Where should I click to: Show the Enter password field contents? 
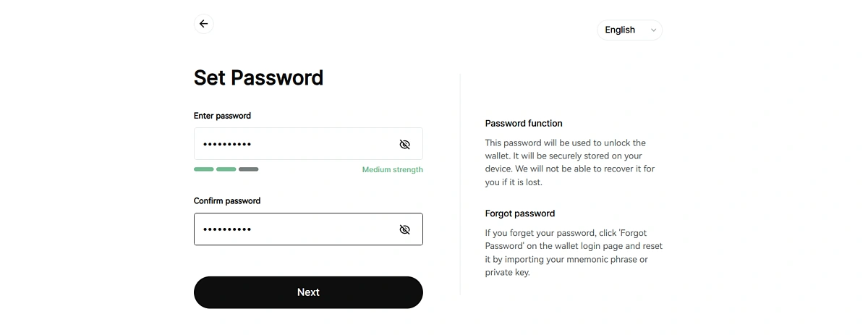pos(404,144)
